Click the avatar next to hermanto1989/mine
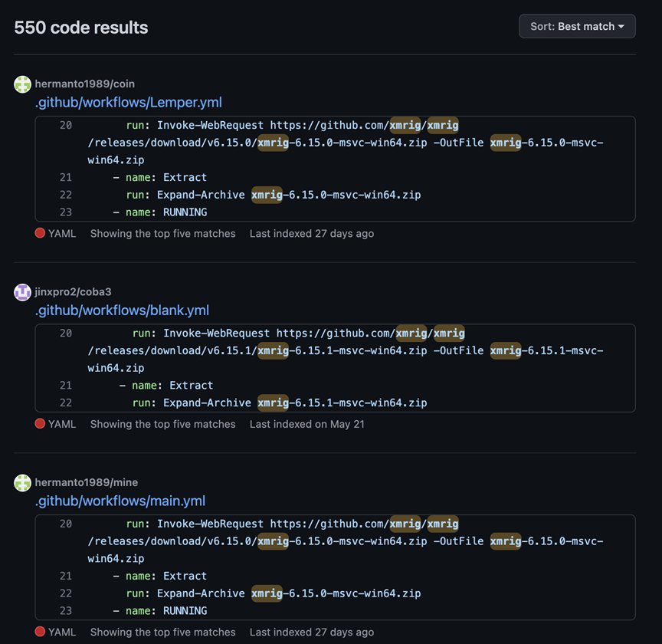The image size is (662, 644). [x=23, y=483]
